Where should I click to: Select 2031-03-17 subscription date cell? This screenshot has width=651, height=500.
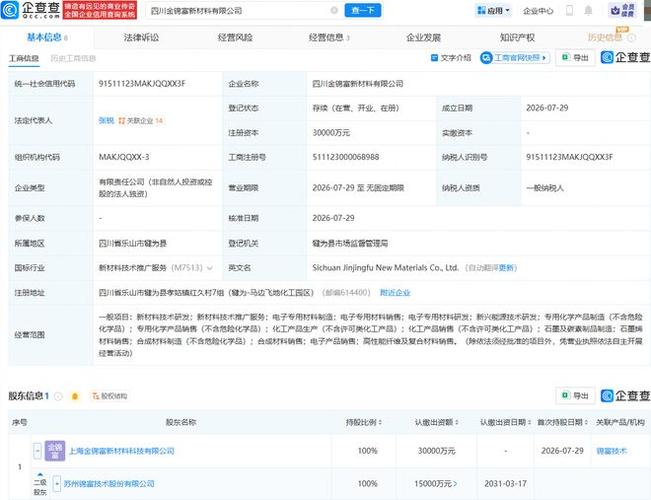(505, 484)
